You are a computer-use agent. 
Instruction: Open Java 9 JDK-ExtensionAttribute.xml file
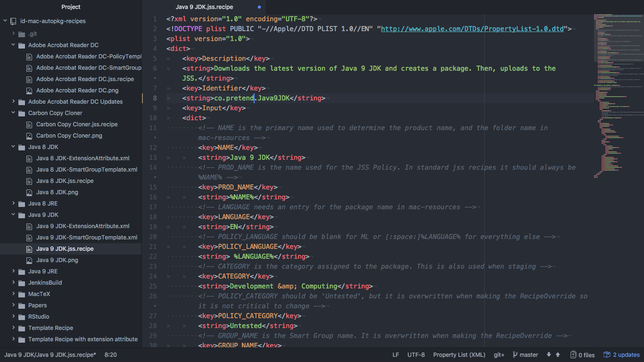(x=83, y=226)
